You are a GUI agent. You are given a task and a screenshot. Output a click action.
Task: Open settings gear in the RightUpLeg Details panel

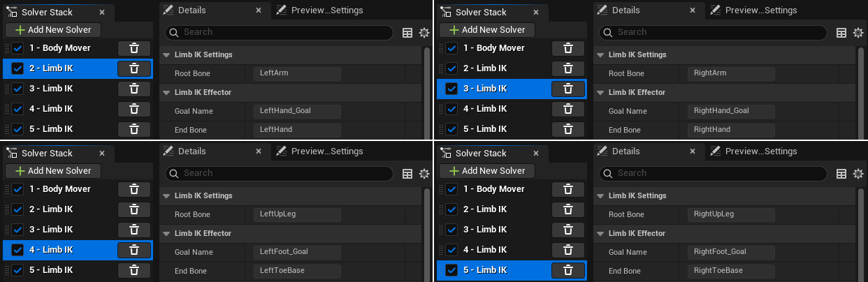(858, 174)
